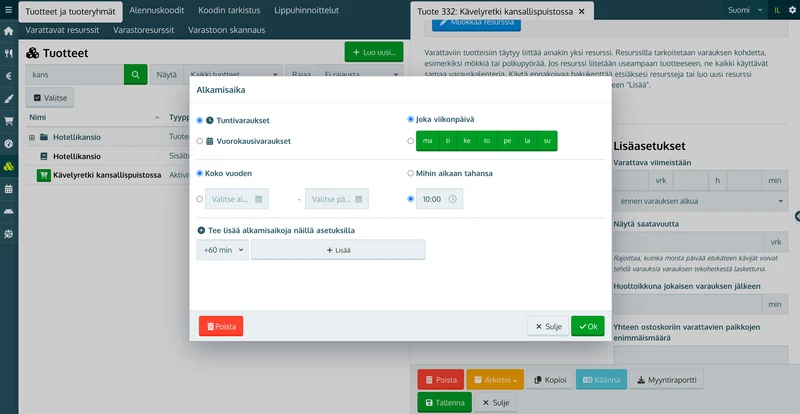This screenshot has width=800, height=414.
Task: Open settings gear in top right
Action: (x=792, y=10)
